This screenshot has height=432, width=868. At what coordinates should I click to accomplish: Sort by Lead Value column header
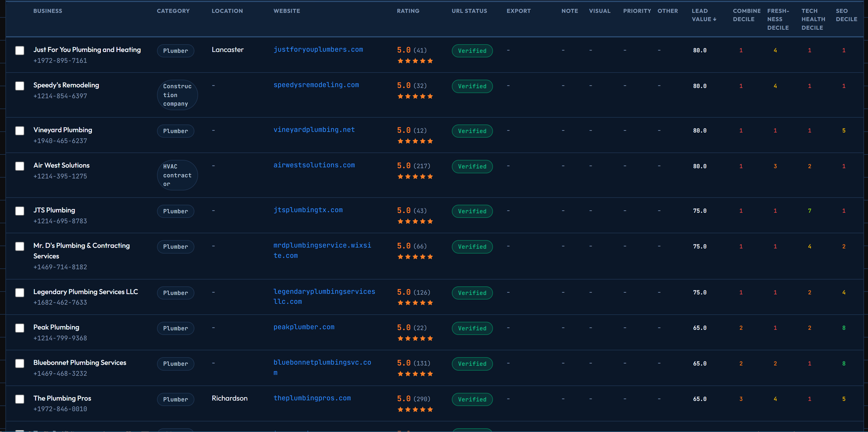(x=704, y=15)
